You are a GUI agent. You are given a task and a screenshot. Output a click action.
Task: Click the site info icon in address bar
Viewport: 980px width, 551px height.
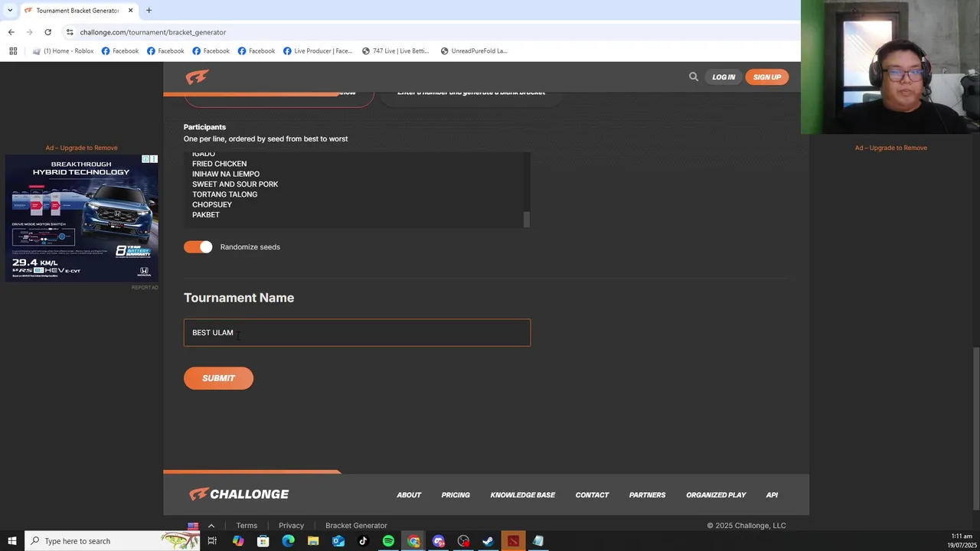coord(70,32)
